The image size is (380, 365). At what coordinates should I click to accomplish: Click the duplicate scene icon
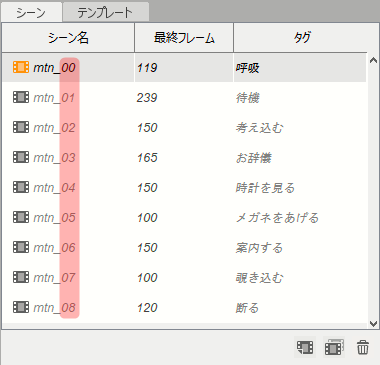(x=334, y=347)
